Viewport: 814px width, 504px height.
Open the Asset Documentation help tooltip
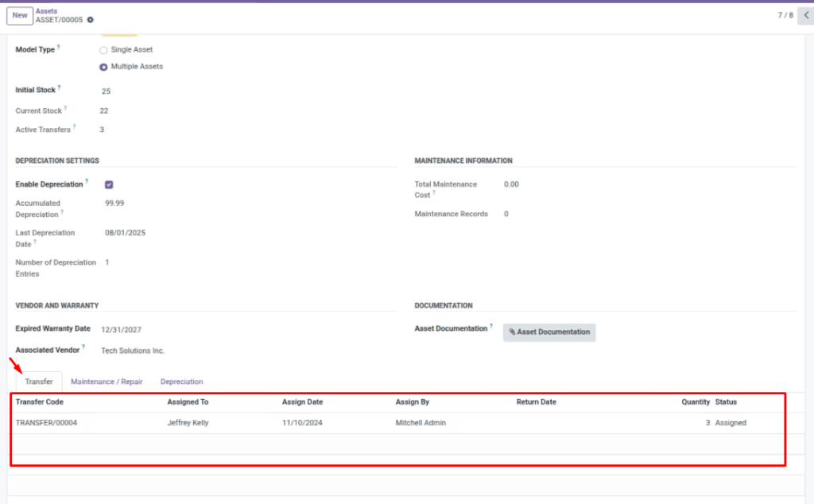pyautogui.click(x=491, y=325)
